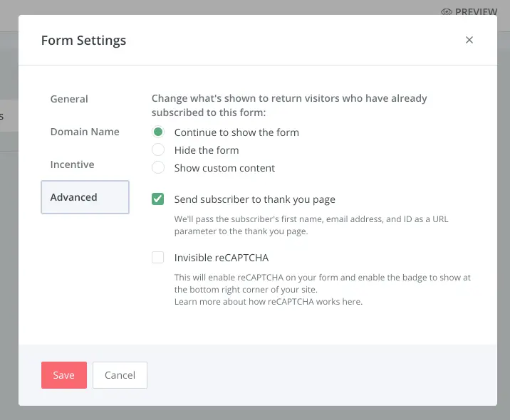Open the 'Learn more about how reCAPTCHA works' link
The width and height of the screenshot is (510, 420).
click(269, 301)
